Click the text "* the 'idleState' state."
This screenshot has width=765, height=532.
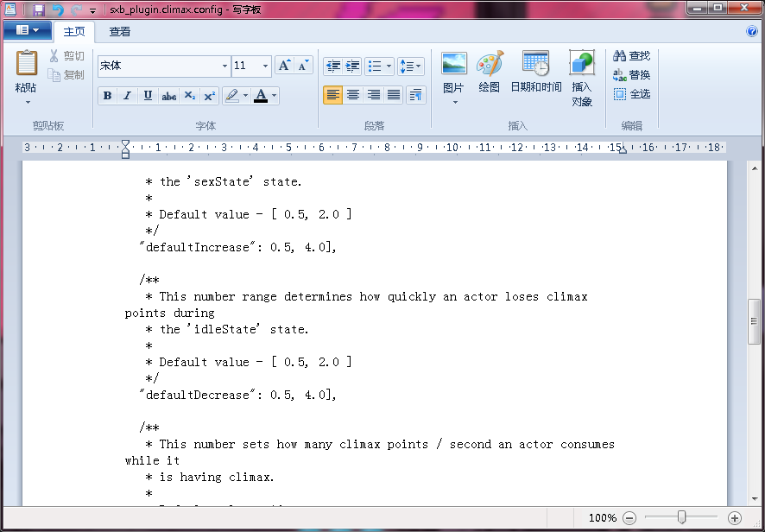pyautogui.click(x=227, y=329)
